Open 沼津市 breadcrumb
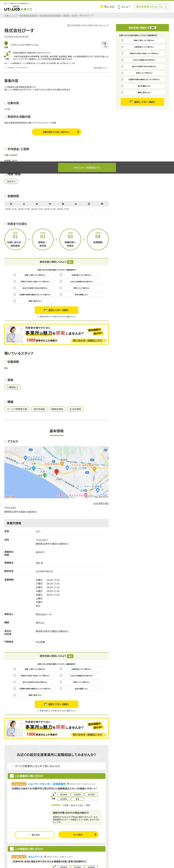Screen dimensions: 174x868 74,15
